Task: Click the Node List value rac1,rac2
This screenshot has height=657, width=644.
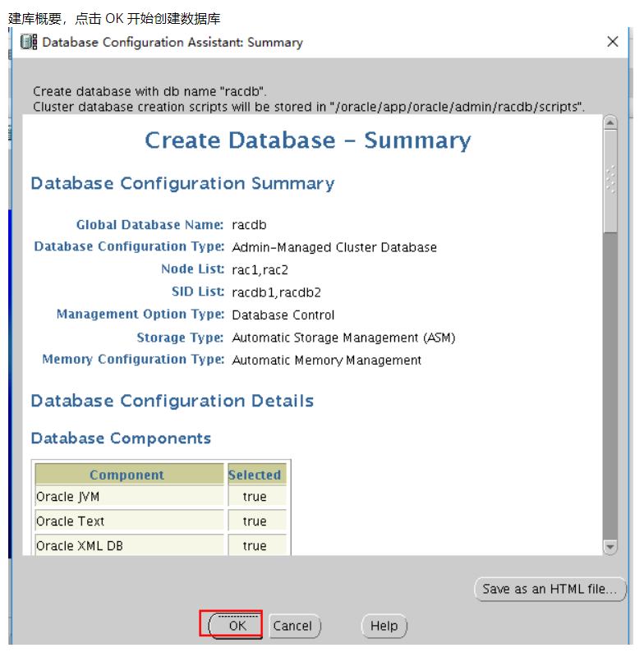Action: 260,270
